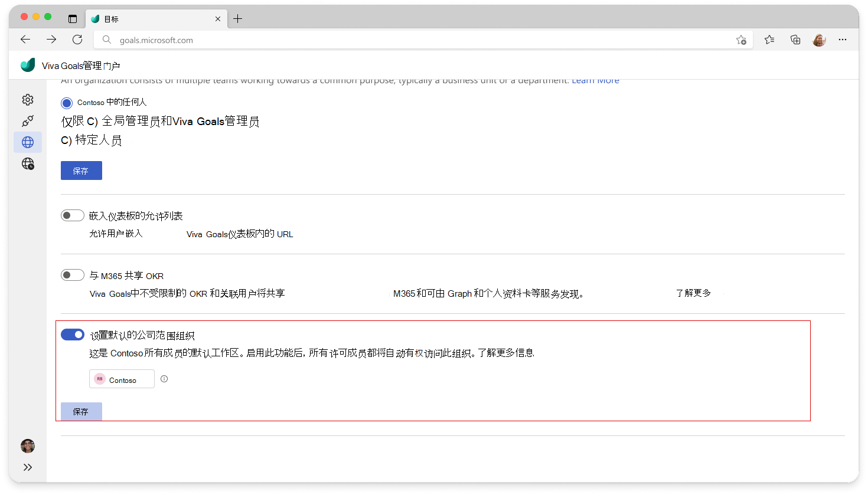The image size is (868, 495).
Task: Click search icon in address bar
Action: pyautogui.click(x=106, y=40)
